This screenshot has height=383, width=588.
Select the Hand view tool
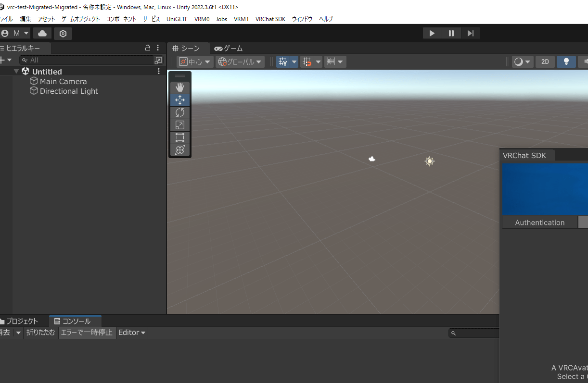(x=180, y=87)
